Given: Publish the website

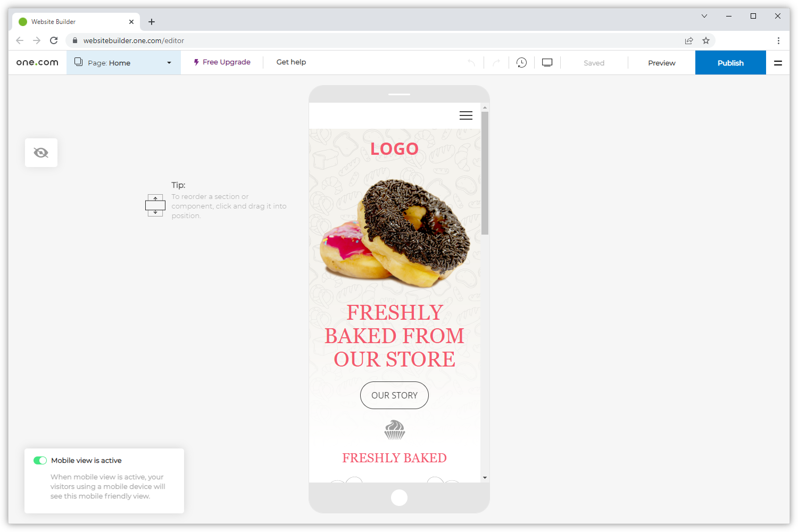Looking at the screenshot, I should [x=730, y=62].
